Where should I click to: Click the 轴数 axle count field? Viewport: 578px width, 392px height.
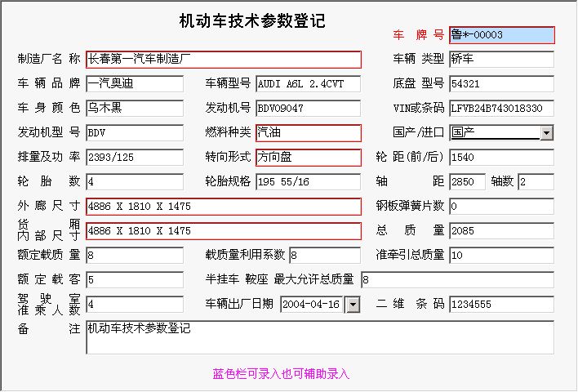pos(535,182)
